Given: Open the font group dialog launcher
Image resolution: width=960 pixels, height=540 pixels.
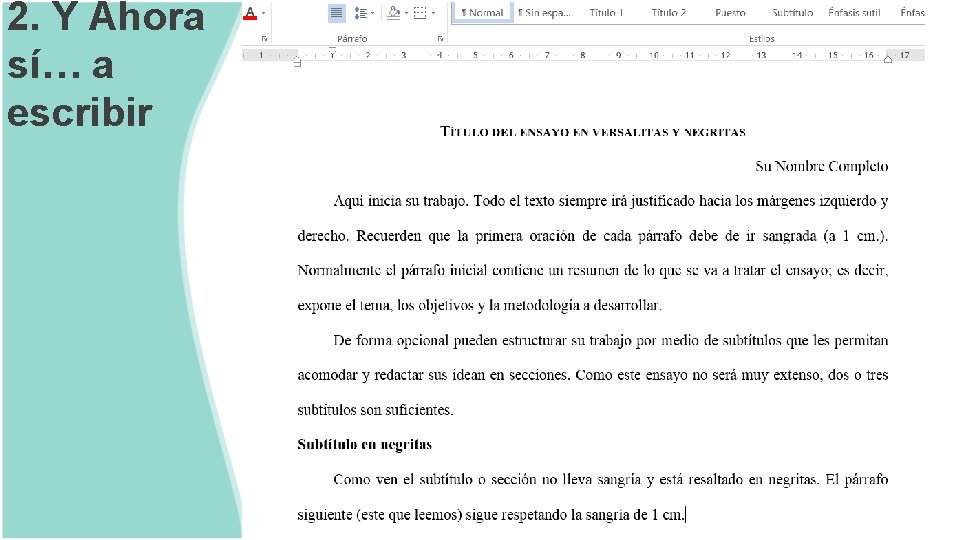Looking at the screenshot, I should [264, 39].
